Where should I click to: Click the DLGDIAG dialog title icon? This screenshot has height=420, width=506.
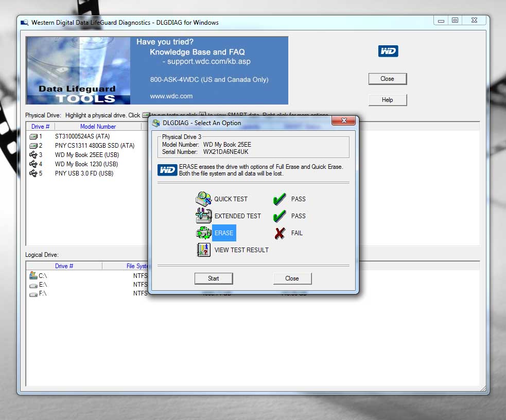tap(156, 123)
